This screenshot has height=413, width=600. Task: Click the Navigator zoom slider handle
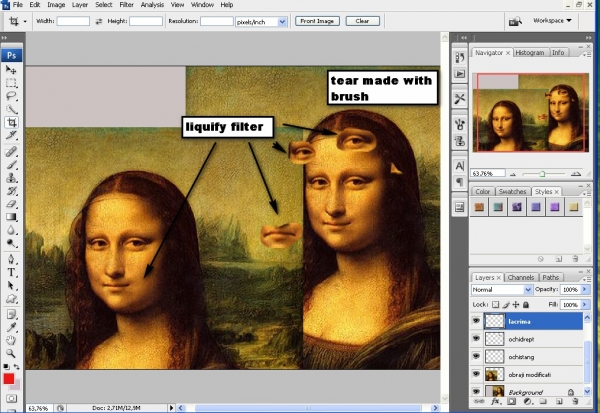click(x=542, y=174)
